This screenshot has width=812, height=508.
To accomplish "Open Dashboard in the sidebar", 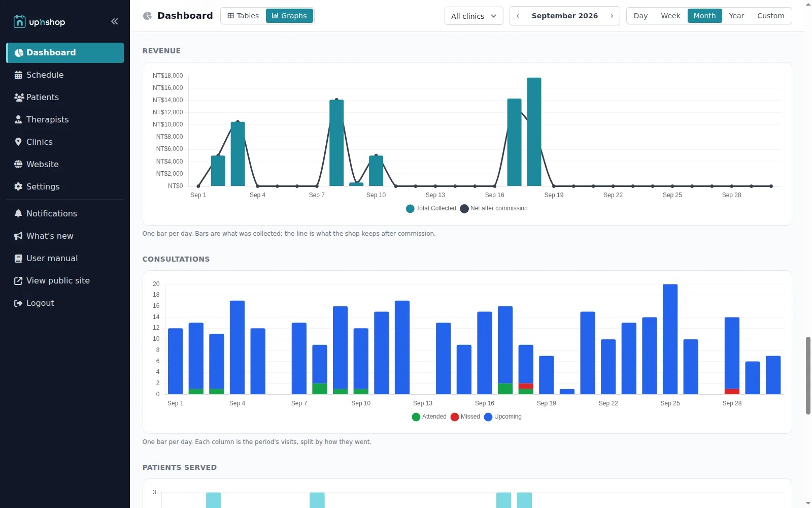I will (x=65, y=53).
